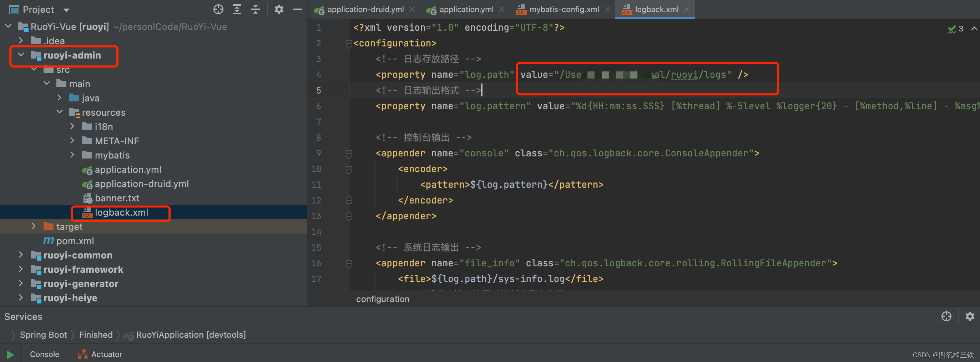The width and height of the screenshot is (980, 362).
Task: Select pom.xml Maven file
Action: (x=75, y=241)
